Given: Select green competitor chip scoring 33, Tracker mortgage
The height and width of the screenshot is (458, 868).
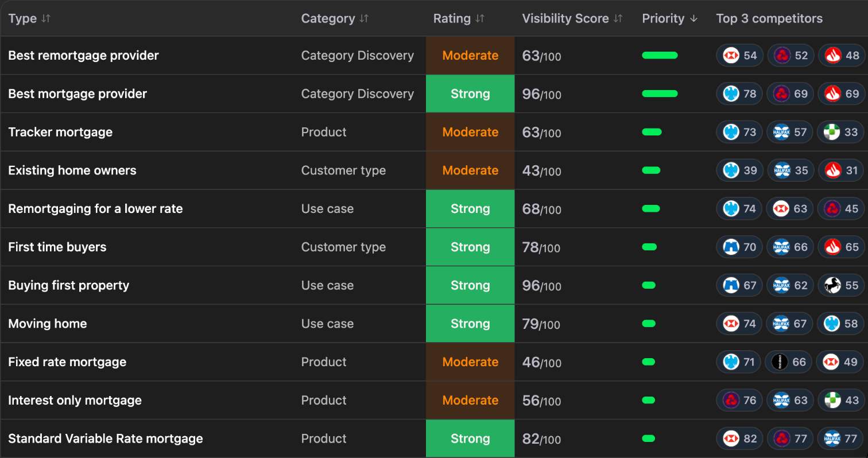Looking at the screenshot, I should [840, 133].
